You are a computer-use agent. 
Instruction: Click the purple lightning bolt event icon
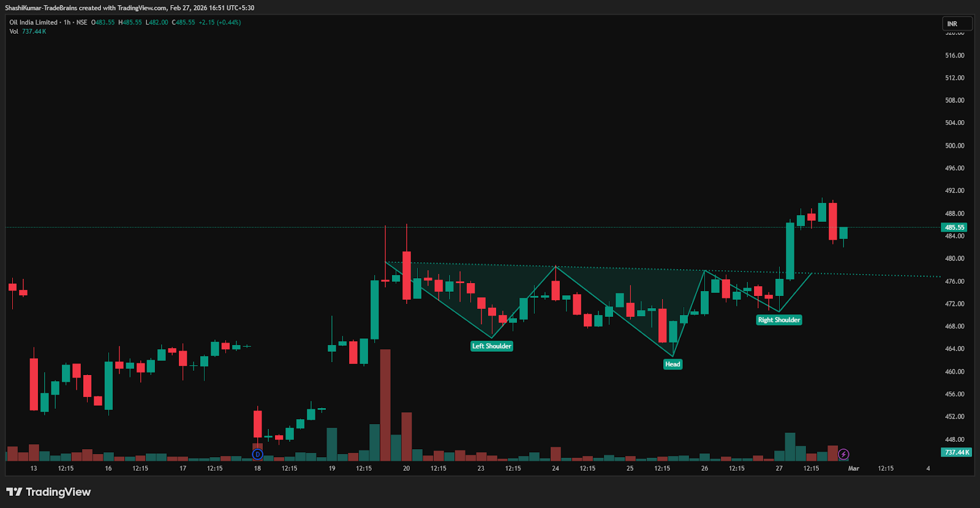click(843, 454)
